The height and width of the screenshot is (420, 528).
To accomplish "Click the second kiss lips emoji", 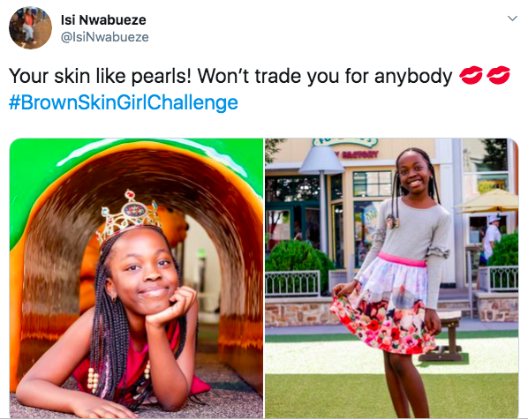I will [498, 75].
